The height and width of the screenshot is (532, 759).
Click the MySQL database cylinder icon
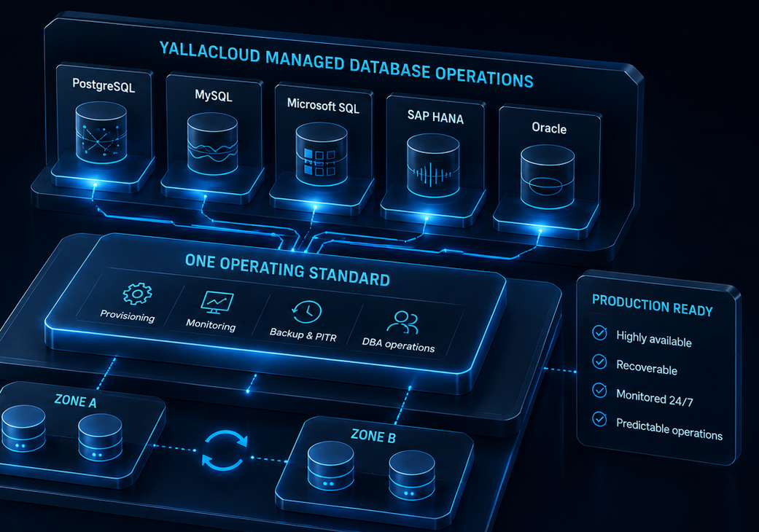click(x=212, y=144)
